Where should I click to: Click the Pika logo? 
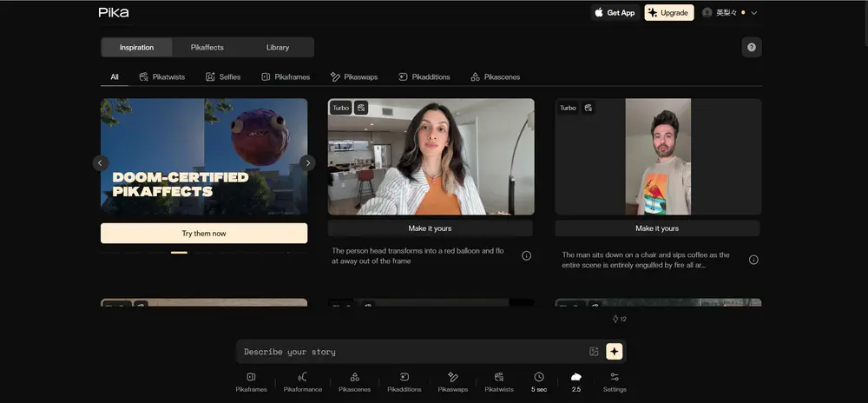pyautogui.click(x=114, y=12)
